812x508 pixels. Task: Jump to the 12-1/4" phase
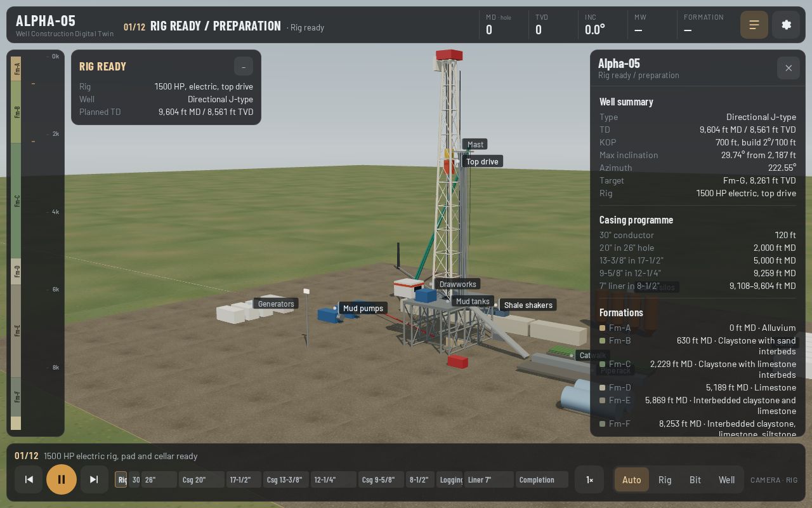coord(334,479)
